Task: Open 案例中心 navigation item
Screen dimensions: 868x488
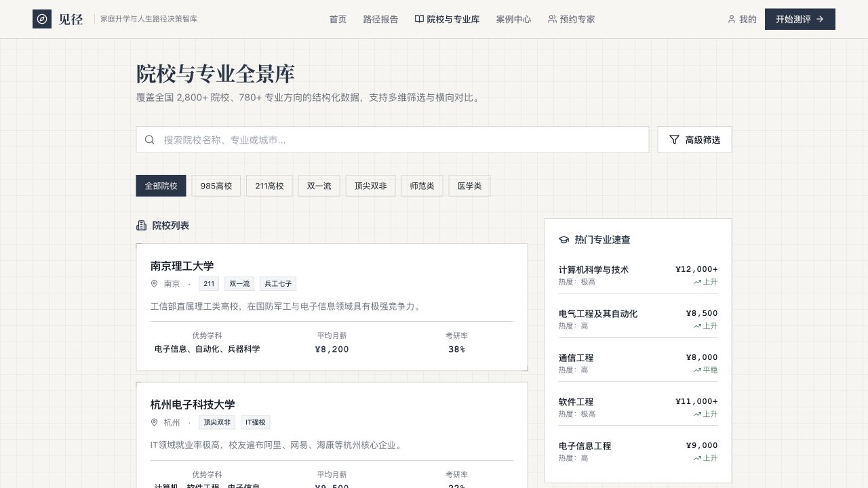Action: click(513, 19)
